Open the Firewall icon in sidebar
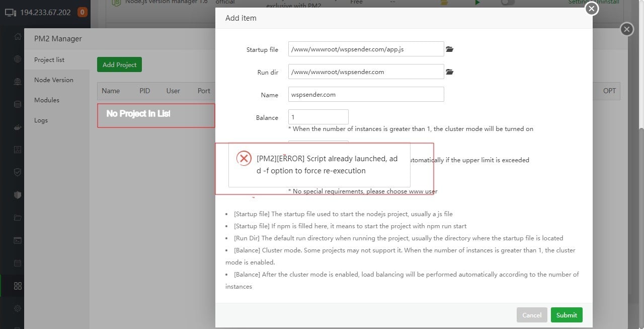The image size is (644, 329). 18,194
